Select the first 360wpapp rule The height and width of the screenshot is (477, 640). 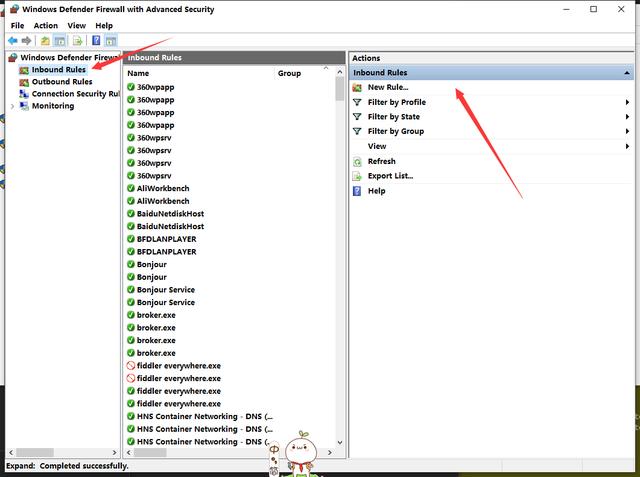[156, 87]
